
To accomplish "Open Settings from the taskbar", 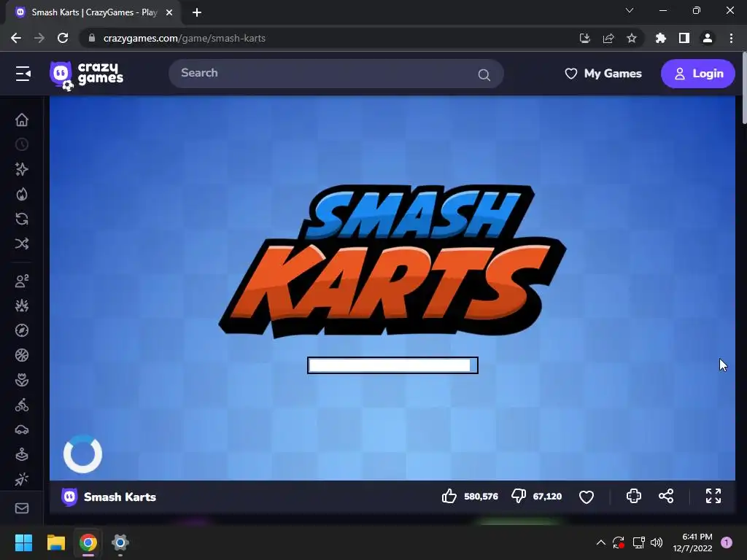I will point(120,542).
